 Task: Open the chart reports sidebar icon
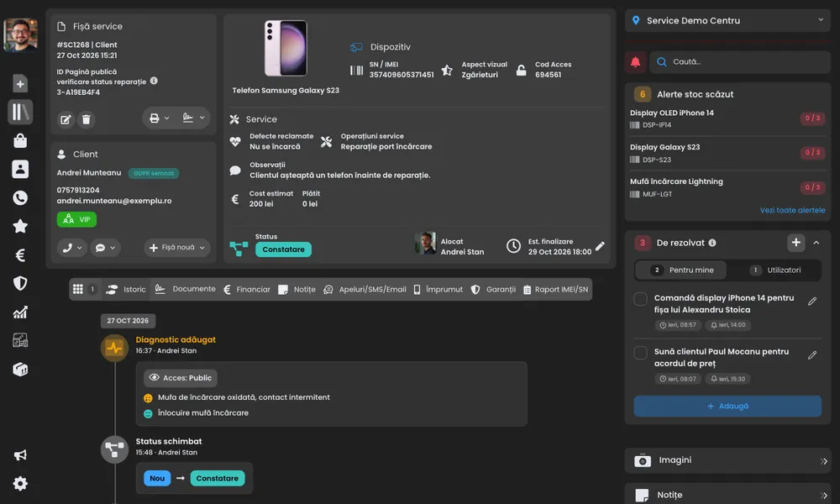click(20, 312)
